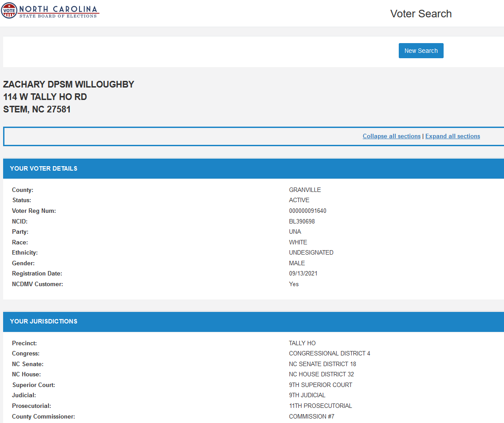This screenshot has width=504, height=423.
Task: Click the Collapse all sections link
Action: 392,136
